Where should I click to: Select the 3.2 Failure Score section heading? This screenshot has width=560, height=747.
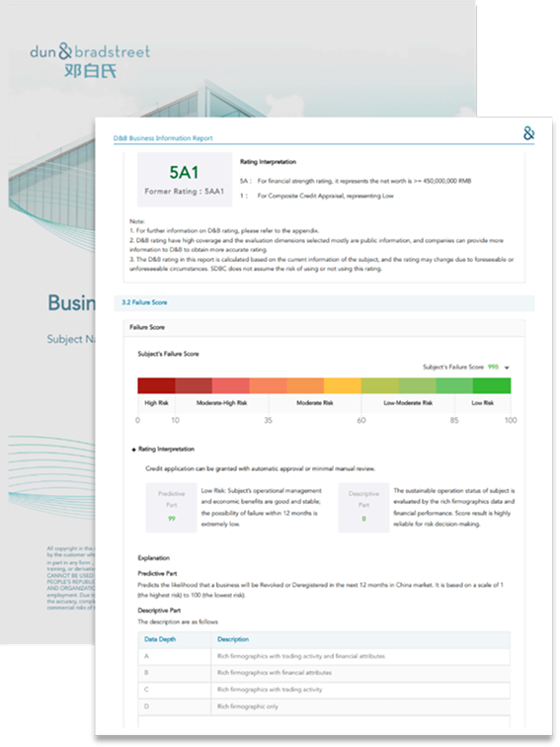[x=144, y=302]
